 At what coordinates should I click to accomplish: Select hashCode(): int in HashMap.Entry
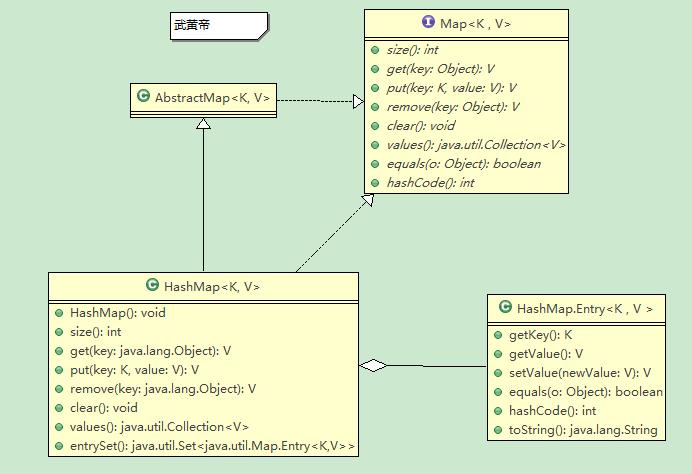coord(553,411)
